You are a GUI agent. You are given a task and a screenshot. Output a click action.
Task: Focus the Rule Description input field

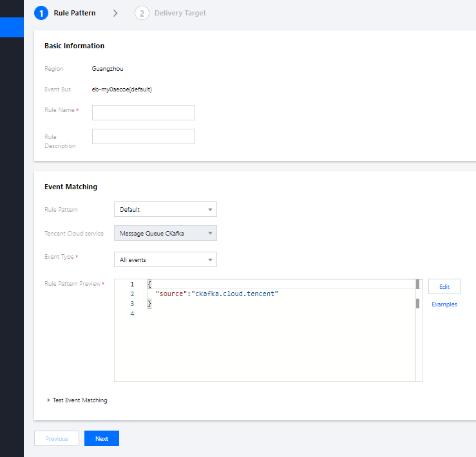click(x=143, y=136)
